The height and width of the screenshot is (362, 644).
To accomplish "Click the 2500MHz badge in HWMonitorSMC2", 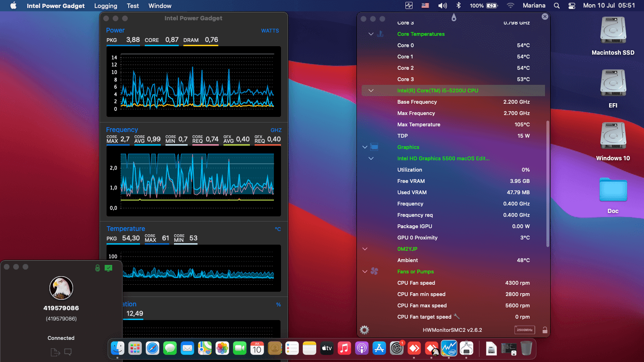I will click(x=525, y=330).
